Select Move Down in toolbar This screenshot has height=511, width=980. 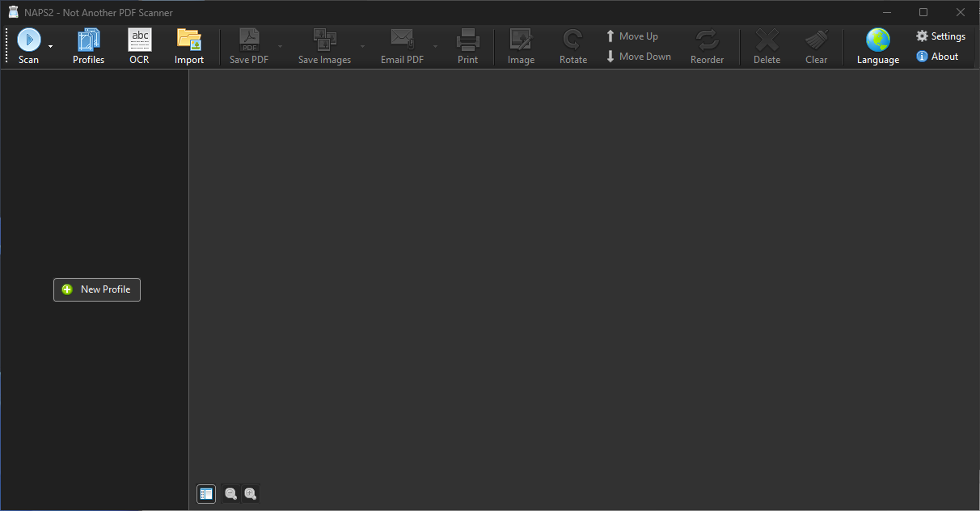[639, 57]
